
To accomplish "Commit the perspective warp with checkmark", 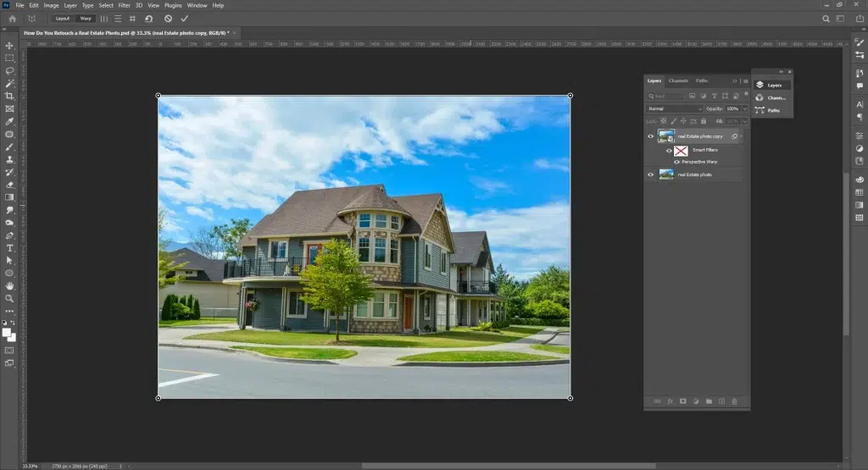I will [185, 19].
